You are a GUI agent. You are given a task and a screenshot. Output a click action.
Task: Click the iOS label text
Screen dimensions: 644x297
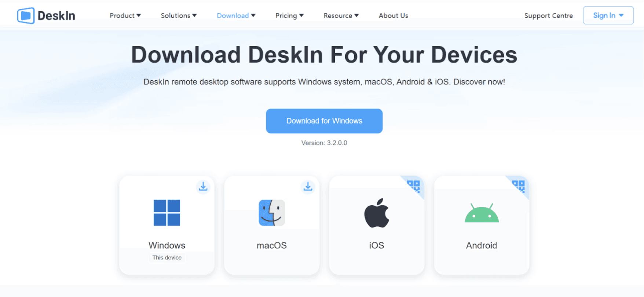point(377,245)
